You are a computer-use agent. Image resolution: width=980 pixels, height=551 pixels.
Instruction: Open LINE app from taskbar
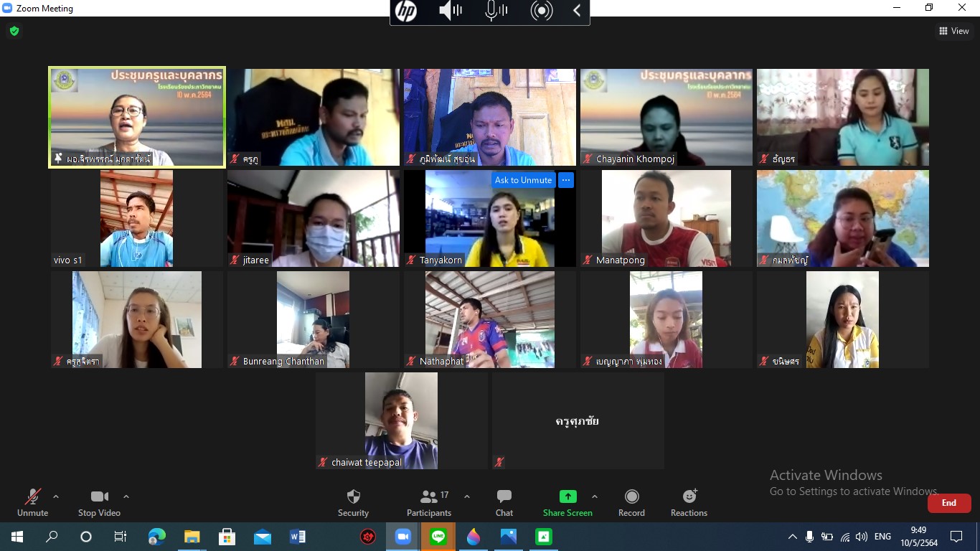coord(438,537)
